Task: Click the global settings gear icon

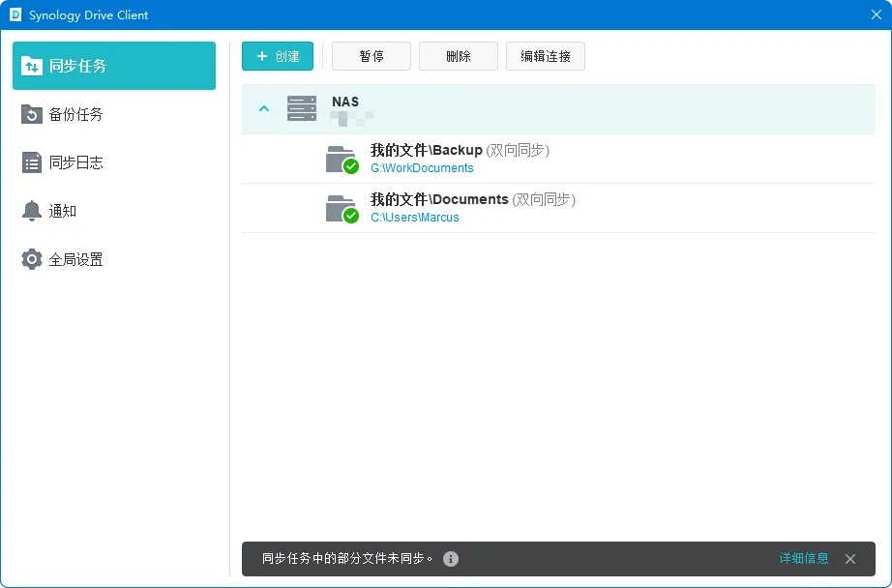Action: (31, 259)
